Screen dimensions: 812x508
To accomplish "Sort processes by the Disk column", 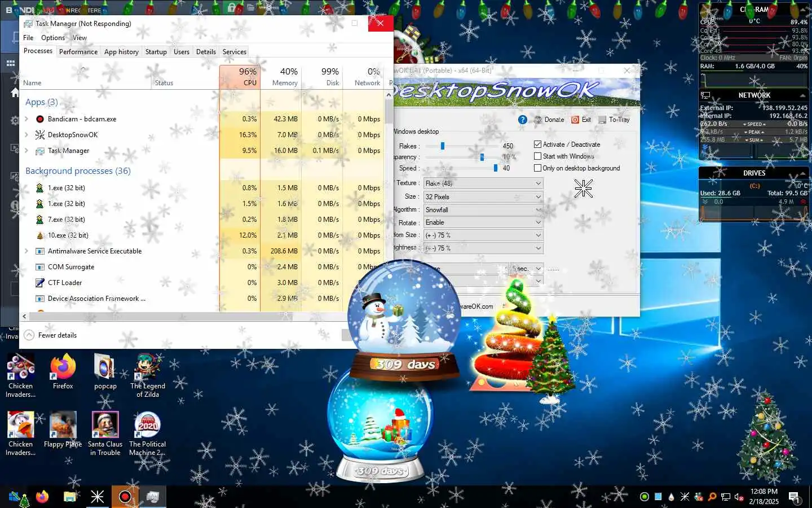I will (x=322, y=77).
